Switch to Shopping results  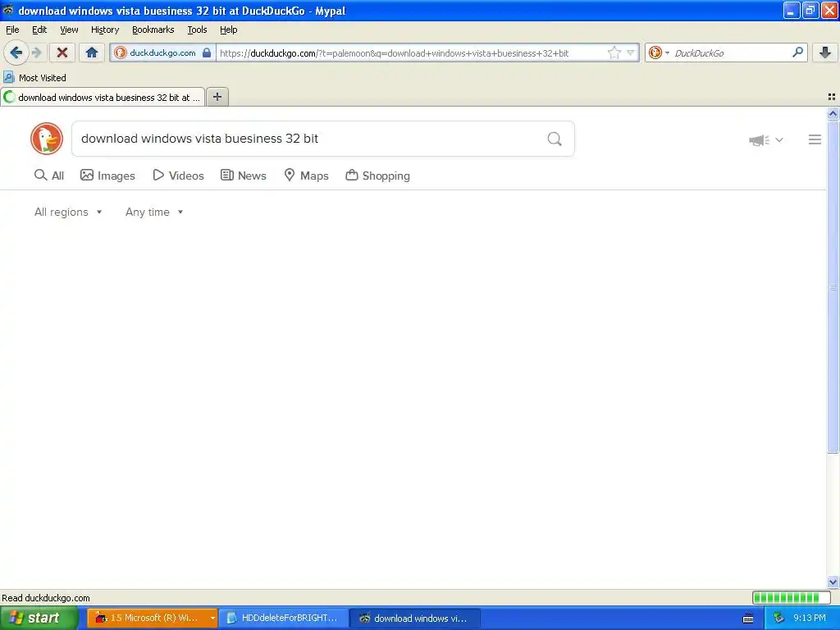377,176
